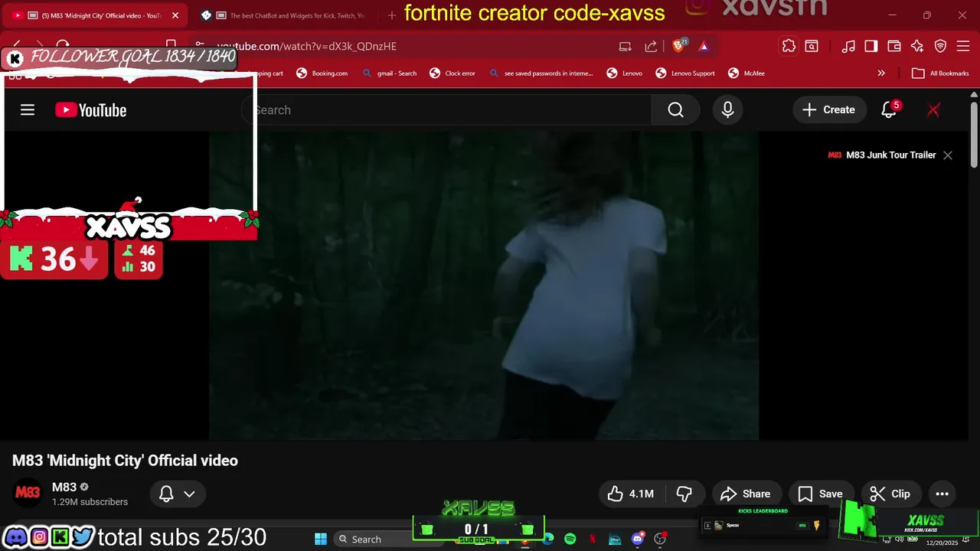Screen dimensions: 980x551
Task: Click the tab search icon in toolbar
Action: [812, 46]
